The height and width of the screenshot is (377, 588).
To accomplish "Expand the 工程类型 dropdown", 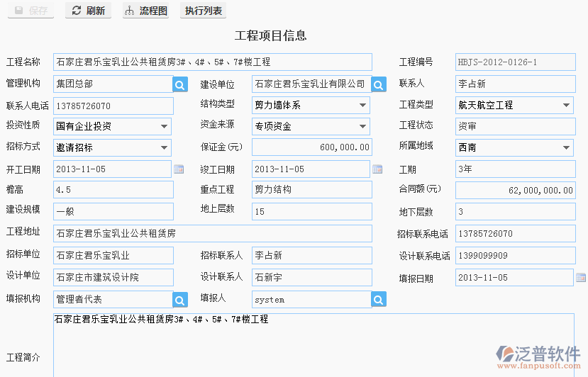I will [x=566, y=106].
